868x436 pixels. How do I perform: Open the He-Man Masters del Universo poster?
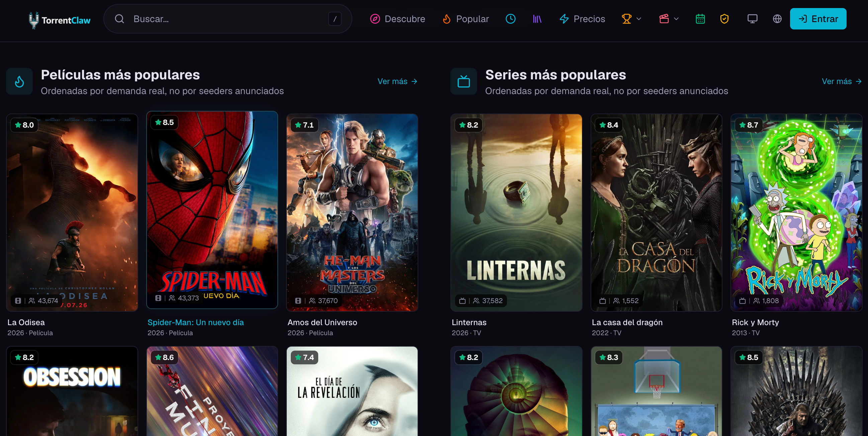click(x=352, y=212)
